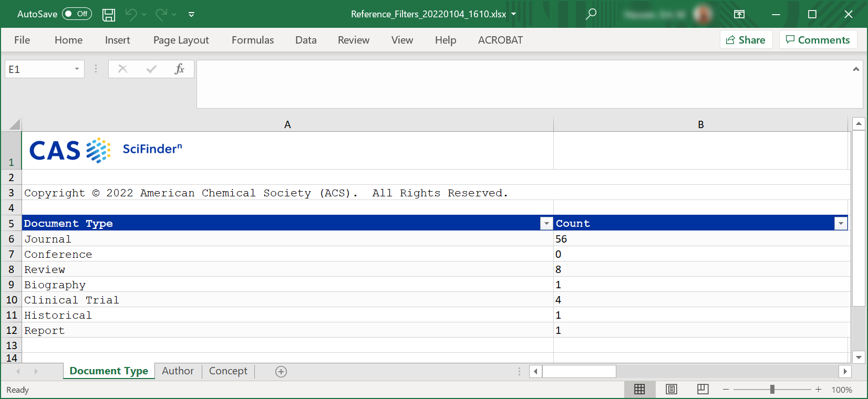Open the Name Box dropdown arrow
This screenshot has width=868, height=399.
[77, 69]
